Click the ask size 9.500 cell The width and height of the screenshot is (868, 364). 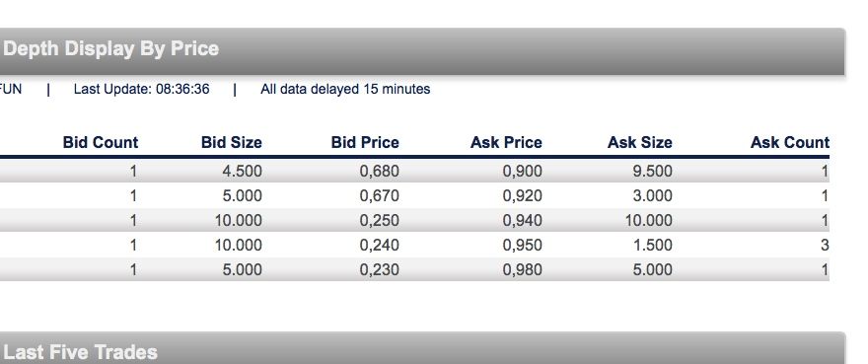pyautogui.click(x=652, y=172)
